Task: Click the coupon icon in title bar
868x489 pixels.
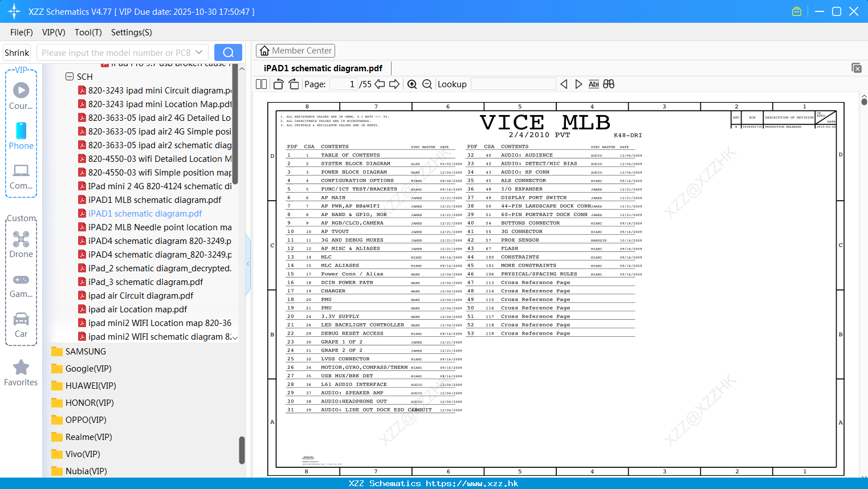Action: [797, 11]
